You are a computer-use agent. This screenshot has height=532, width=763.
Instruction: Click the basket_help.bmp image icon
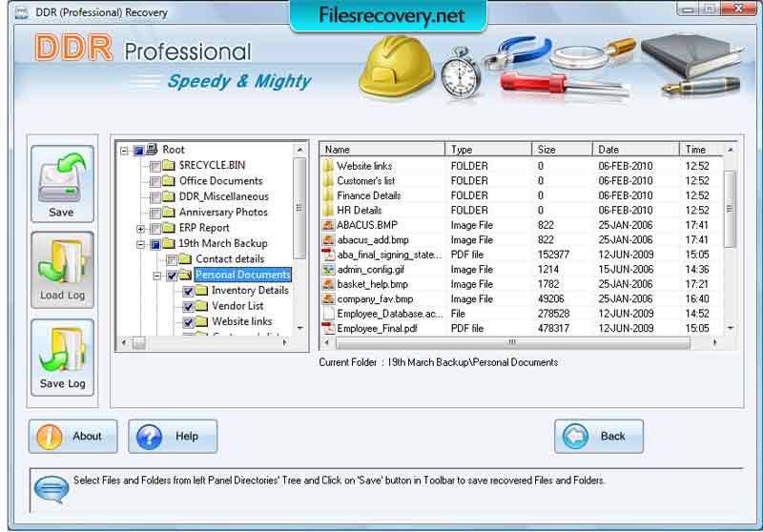[x=328, y=284]
